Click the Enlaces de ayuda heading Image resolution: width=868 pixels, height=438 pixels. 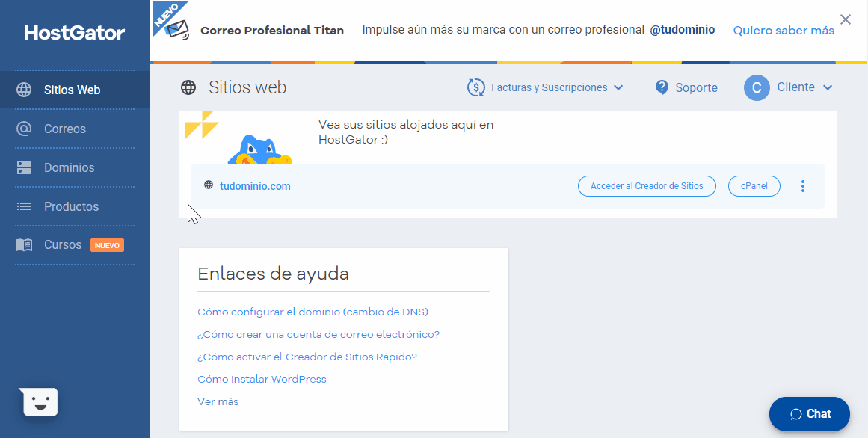pos(273,274)
